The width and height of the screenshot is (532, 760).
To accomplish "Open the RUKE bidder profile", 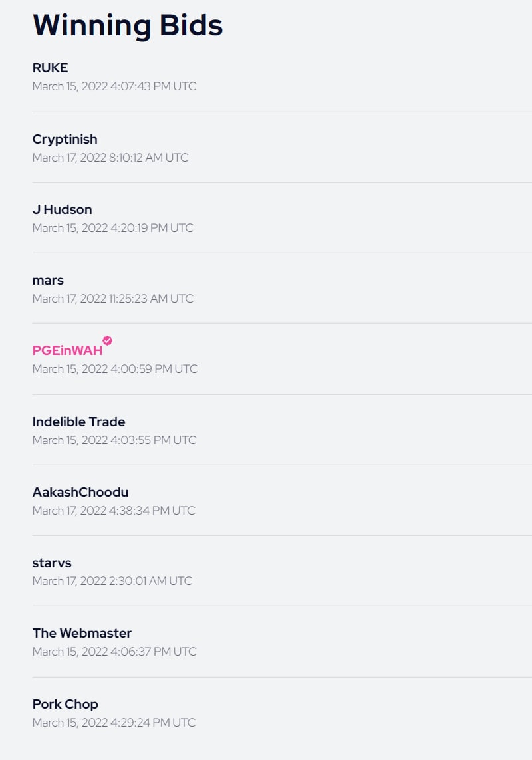I will [x=50, y=68].
